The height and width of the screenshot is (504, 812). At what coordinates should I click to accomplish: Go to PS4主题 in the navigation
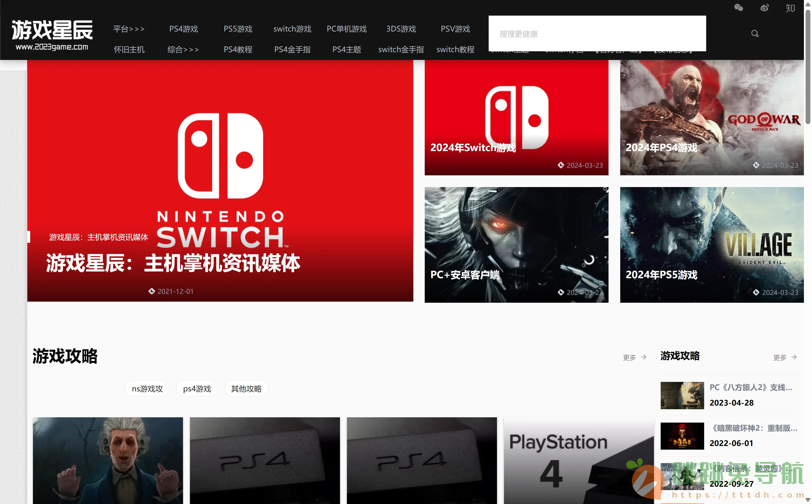[x=346, y=50]
